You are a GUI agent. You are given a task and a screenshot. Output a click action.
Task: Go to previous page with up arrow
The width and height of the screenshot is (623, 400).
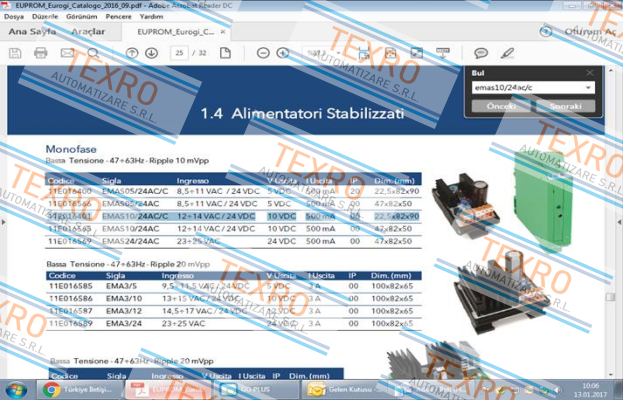[132, 53]
